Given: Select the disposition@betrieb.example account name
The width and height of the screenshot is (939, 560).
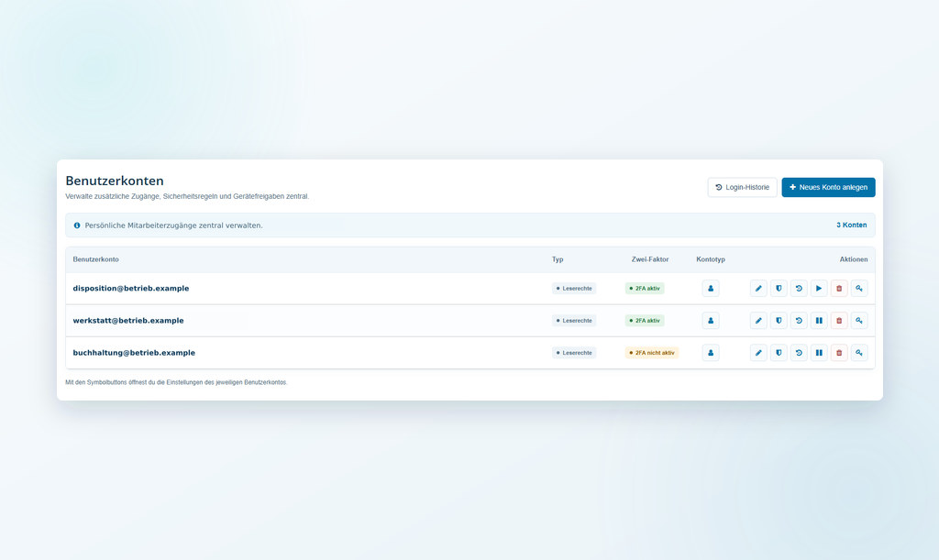Looking at the screenshot, I should pyautogui.click(x=131, y=289).
